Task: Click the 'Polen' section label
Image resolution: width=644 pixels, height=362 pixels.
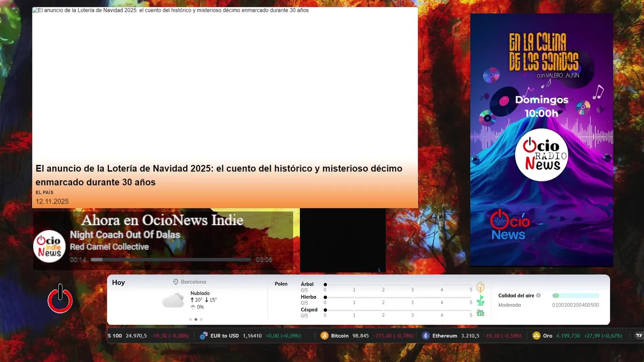Action: coord(281,284)
